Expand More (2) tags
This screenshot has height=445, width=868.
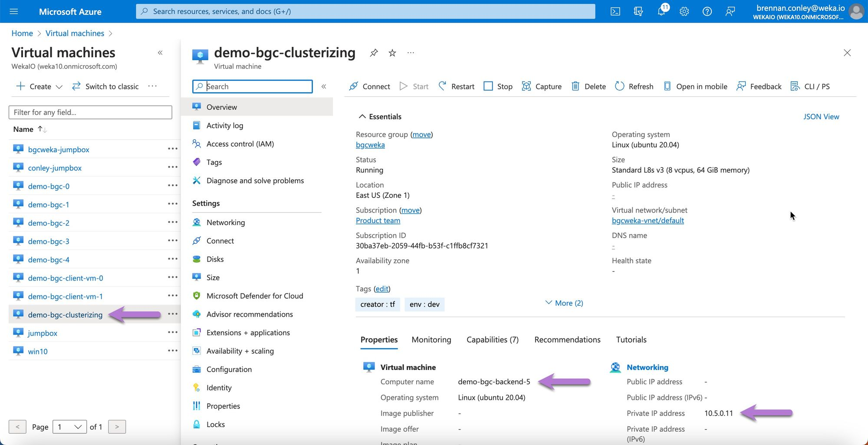click(564, 303)
